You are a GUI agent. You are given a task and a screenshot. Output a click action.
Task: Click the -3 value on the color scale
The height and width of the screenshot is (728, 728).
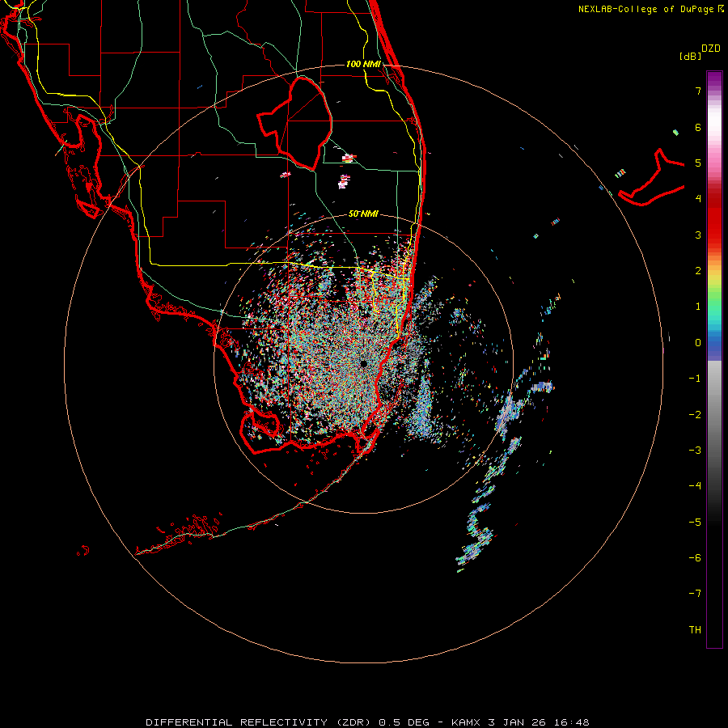[x=695, y=451]
